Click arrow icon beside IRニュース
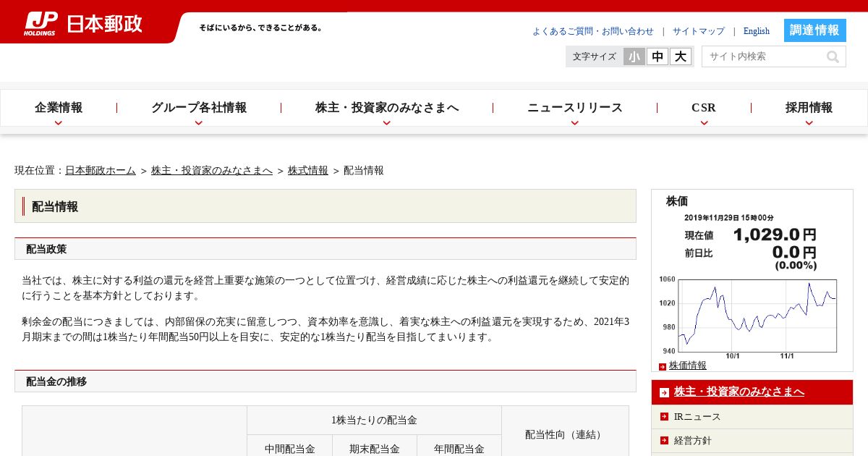Image resolution: width=868 pixels, height=456 pixels. click(x=664, y=417)
